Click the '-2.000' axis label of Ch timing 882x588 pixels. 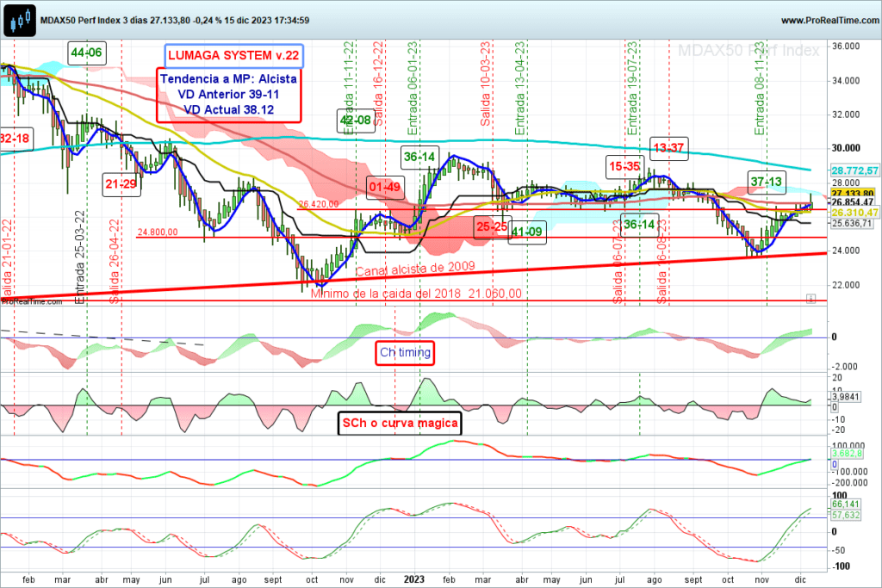pos(844,367)
